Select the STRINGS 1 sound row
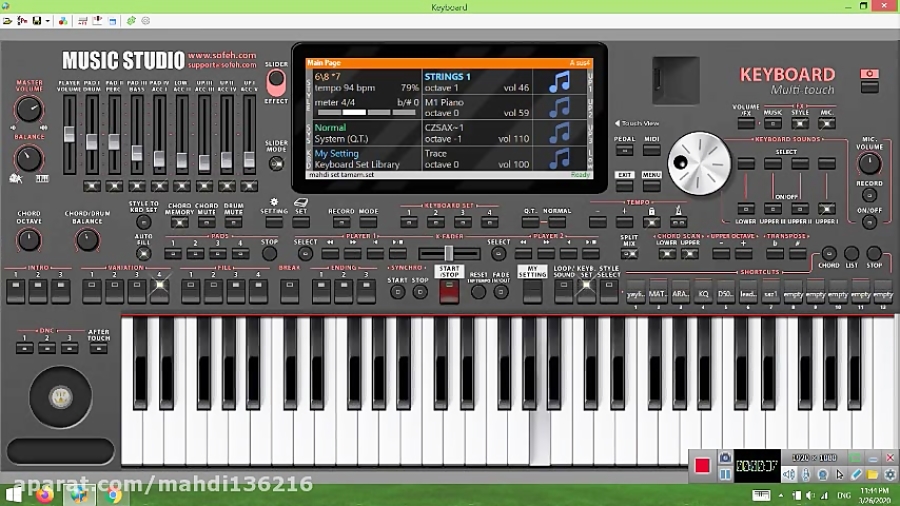The image size is (900, 506). tap(477, 82)
